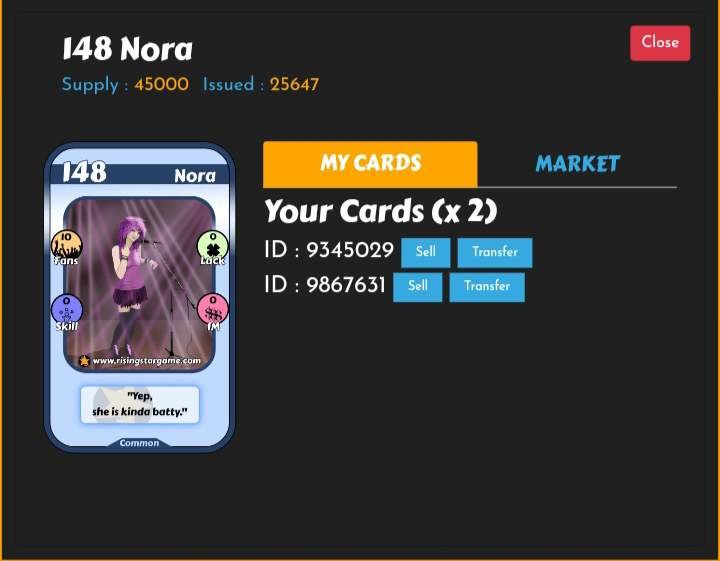Switch to the MARKET tab

tap(577, 164)
